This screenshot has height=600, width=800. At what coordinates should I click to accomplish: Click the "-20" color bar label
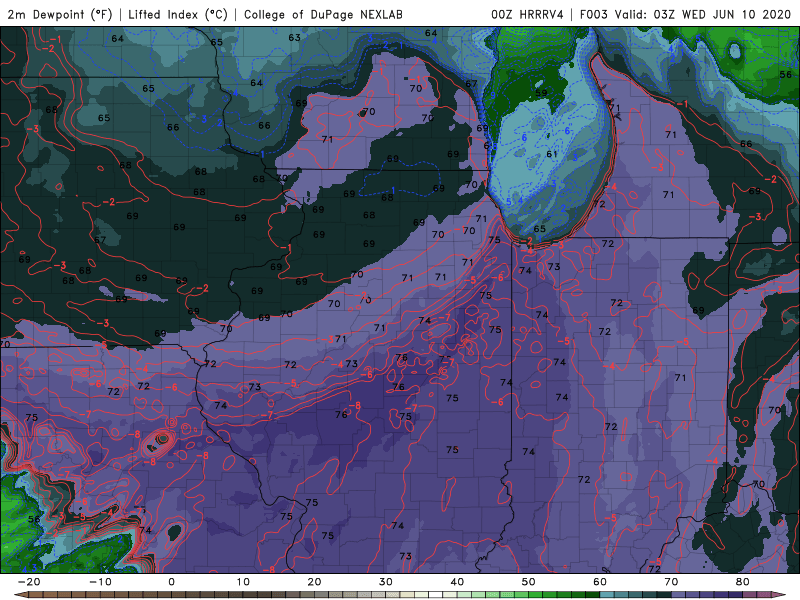pos(29,582)
